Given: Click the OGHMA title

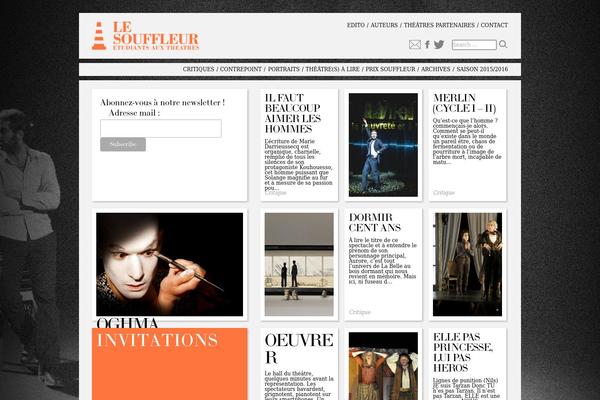Looking at the screenshot, I should click(127, 322).
